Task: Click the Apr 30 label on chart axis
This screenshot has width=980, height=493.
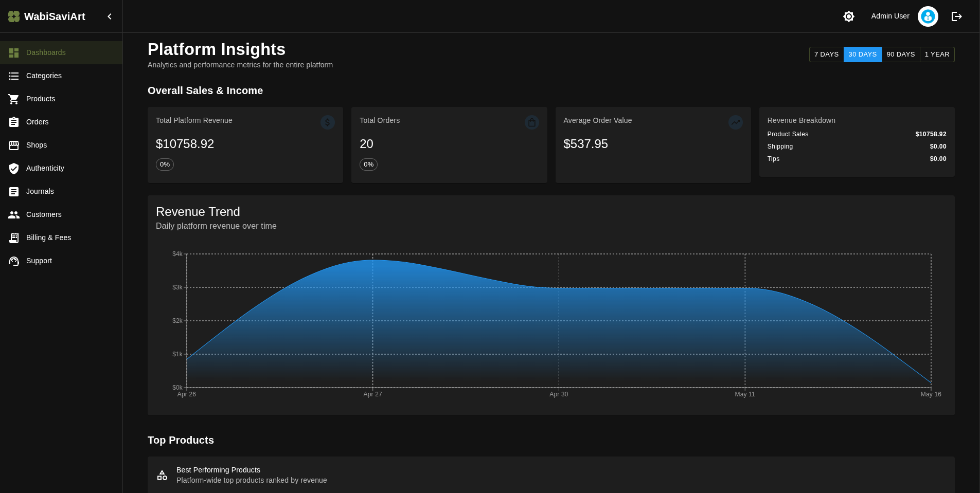Action: point(559,394)
